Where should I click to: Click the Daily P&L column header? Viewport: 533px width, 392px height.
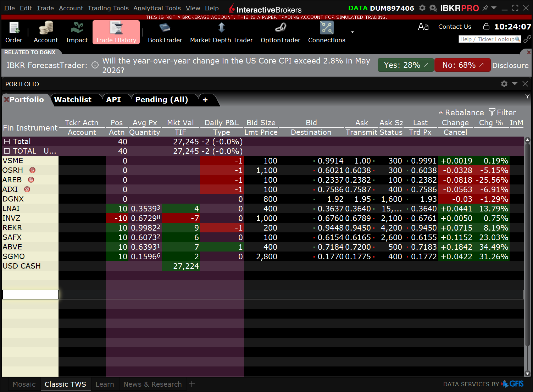[x=222, y=123]
